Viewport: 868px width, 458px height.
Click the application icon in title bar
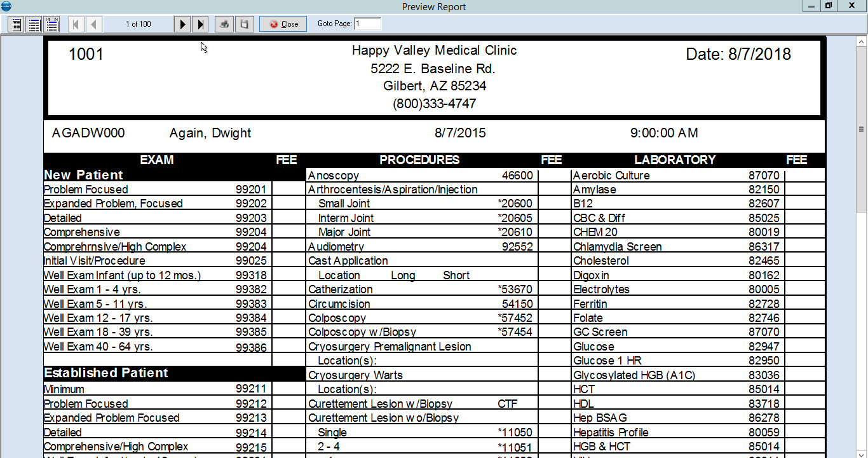click(6, 6)
